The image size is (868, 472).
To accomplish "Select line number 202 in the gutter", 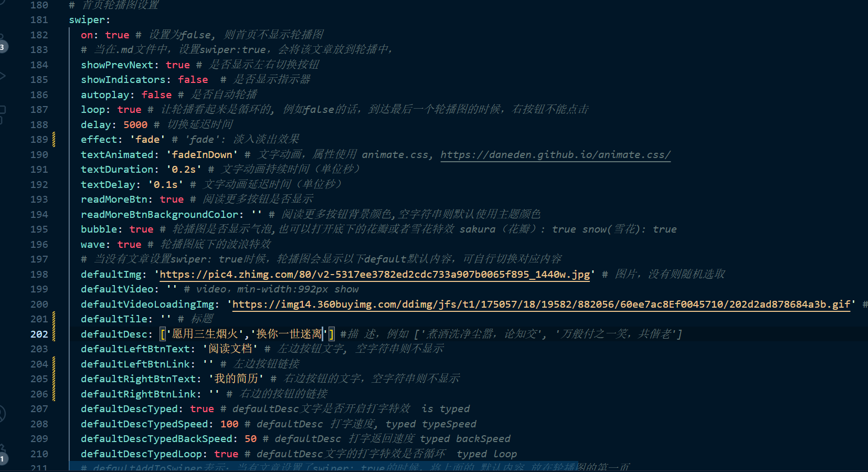I will pos(39,334).
